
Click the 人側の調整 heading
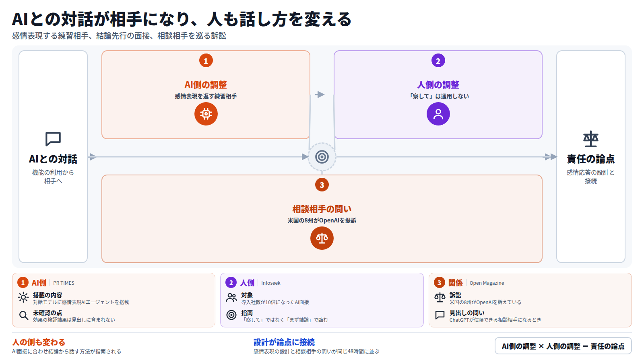(438, 85)
